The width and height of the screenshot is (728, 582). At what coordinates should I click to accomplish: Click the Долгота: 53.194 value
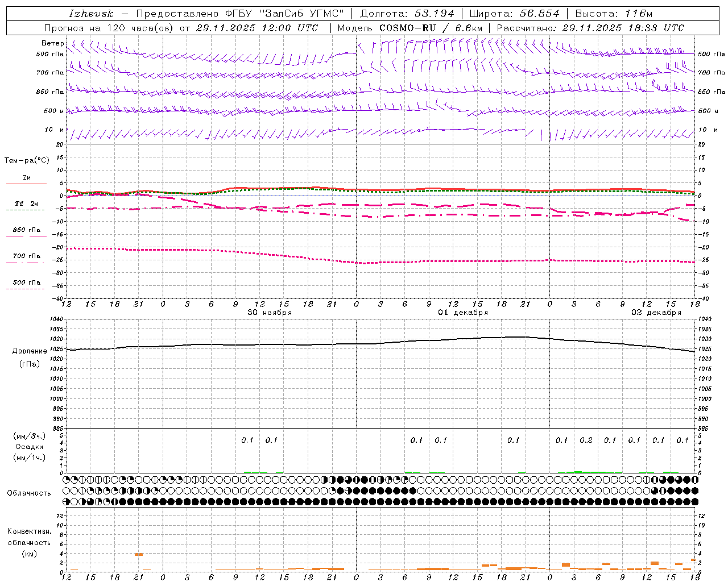click(407, 14)
